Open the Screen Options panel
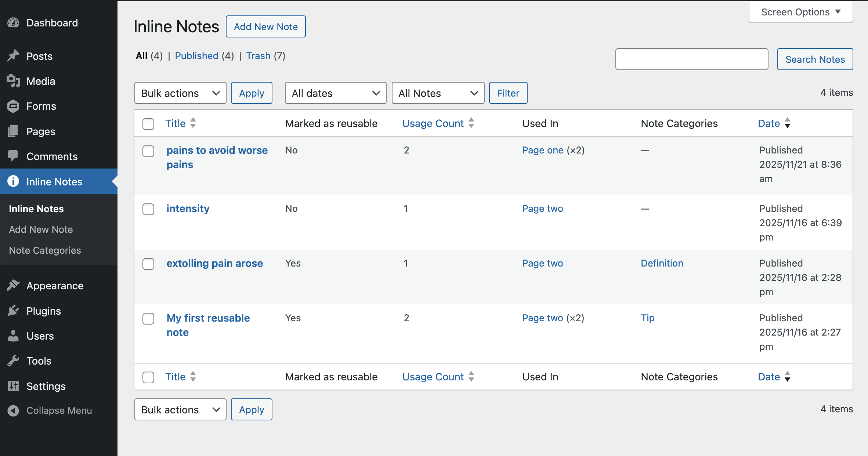Image resolution: width=868 pixels, height=456 pixels. tap(800, 12)
